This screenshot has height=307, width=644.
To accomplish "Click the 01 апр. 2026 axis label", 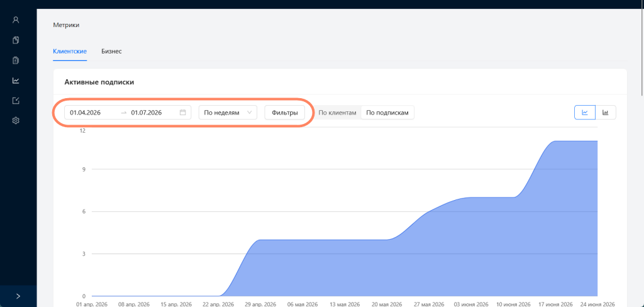I will (x=93, y=304).
